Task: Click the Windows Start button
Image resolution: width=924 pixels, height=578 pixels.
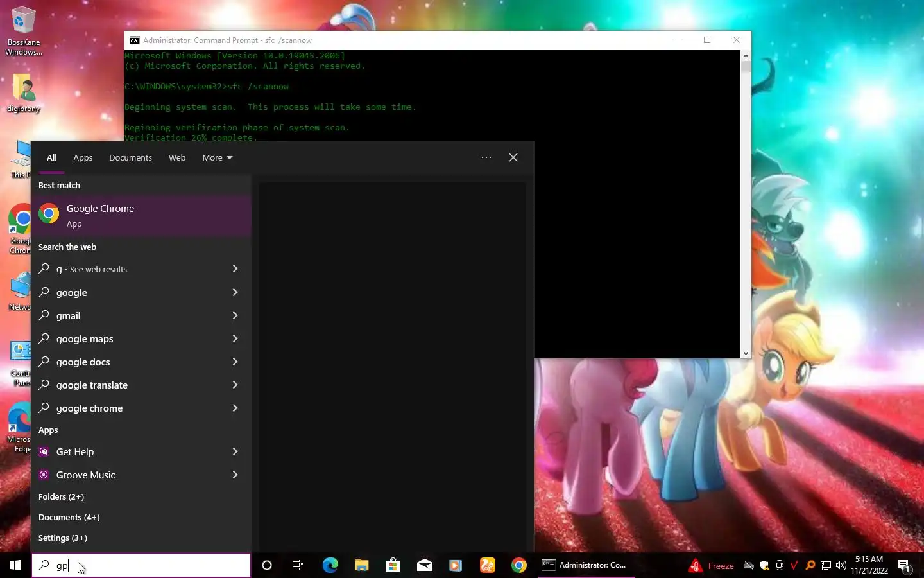Action: [15, 565]
